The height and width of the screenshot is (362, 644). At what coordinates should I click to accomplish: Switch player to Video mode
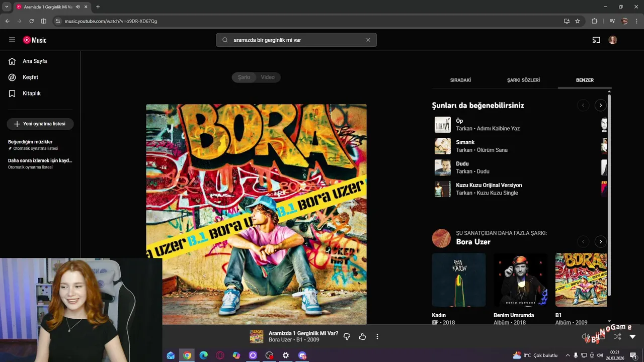268,77
